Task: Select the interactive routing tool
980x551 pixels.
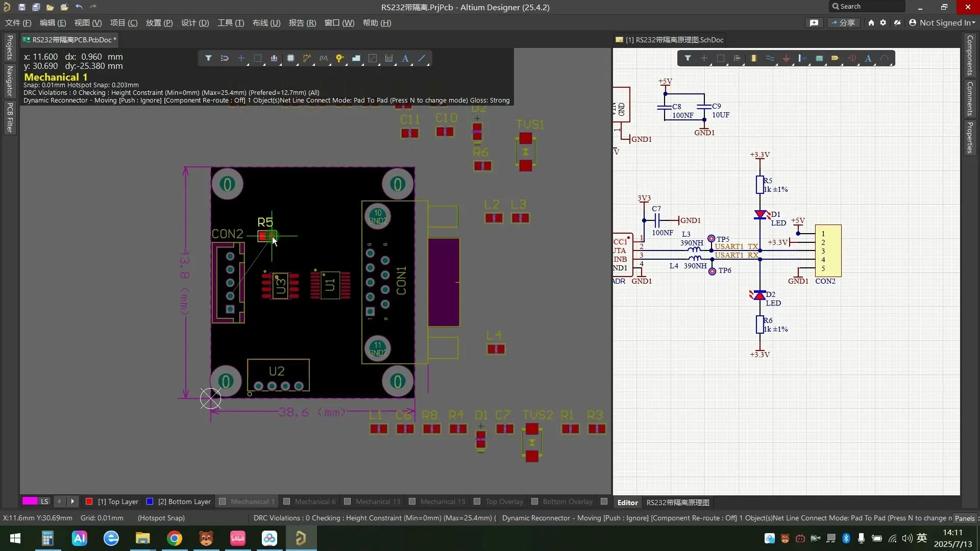Action: pyautogui.click(x=307, y=58)
